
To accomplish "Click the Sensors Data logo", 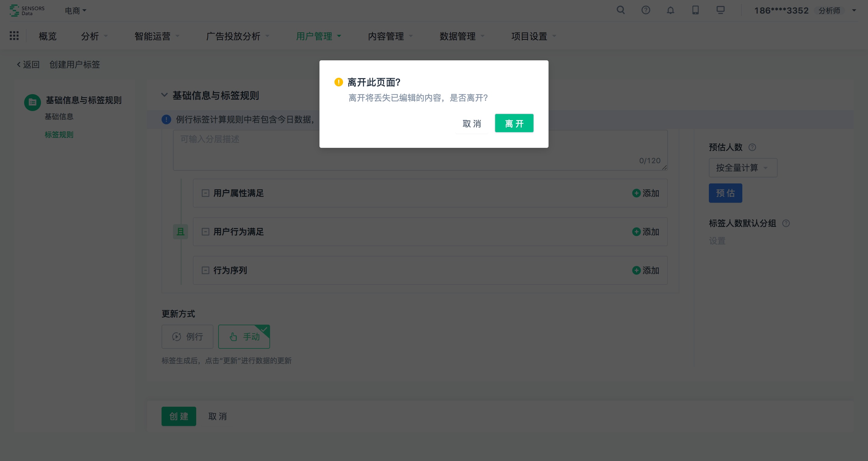I will coord(27,11).
